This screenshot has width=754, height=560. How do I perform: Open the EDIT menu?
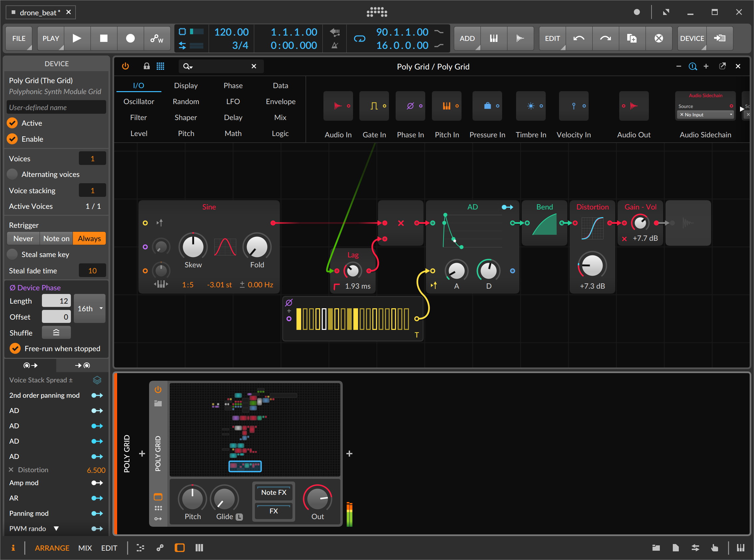pos(552,38)
